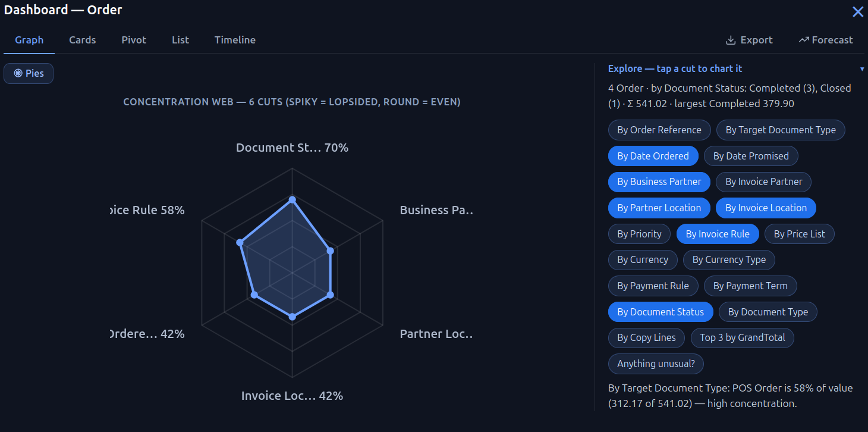Click the Invoice Rule 58% axis label
Viewport: 868px width, 432px height.
148,210
